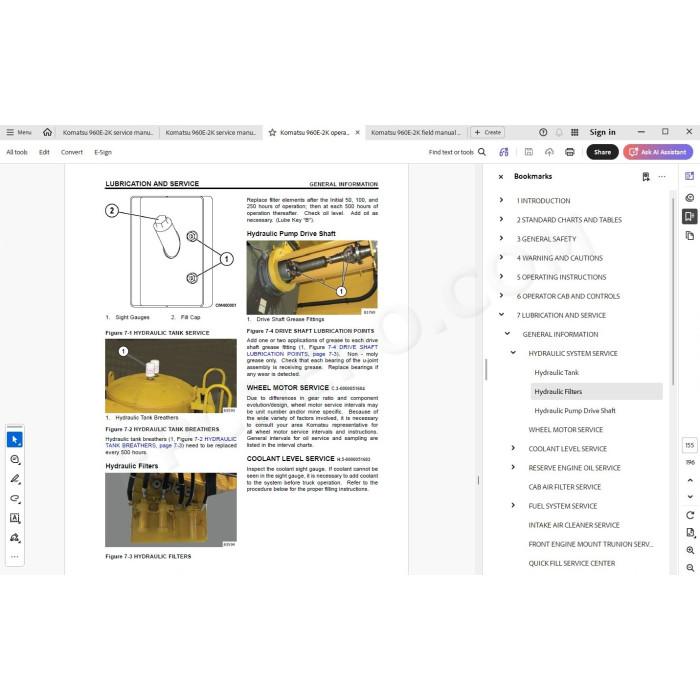Open the Menu hamburger button

click(19, 132)
